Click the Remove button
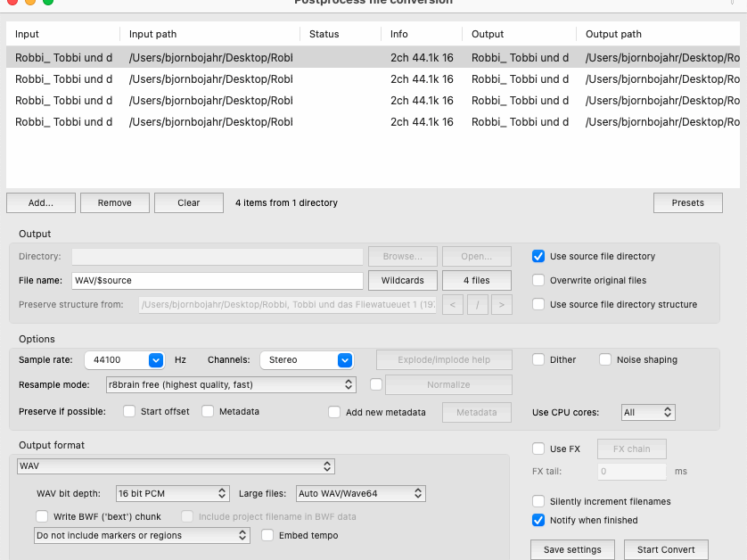Screen dimensions: 747x560 114,202
